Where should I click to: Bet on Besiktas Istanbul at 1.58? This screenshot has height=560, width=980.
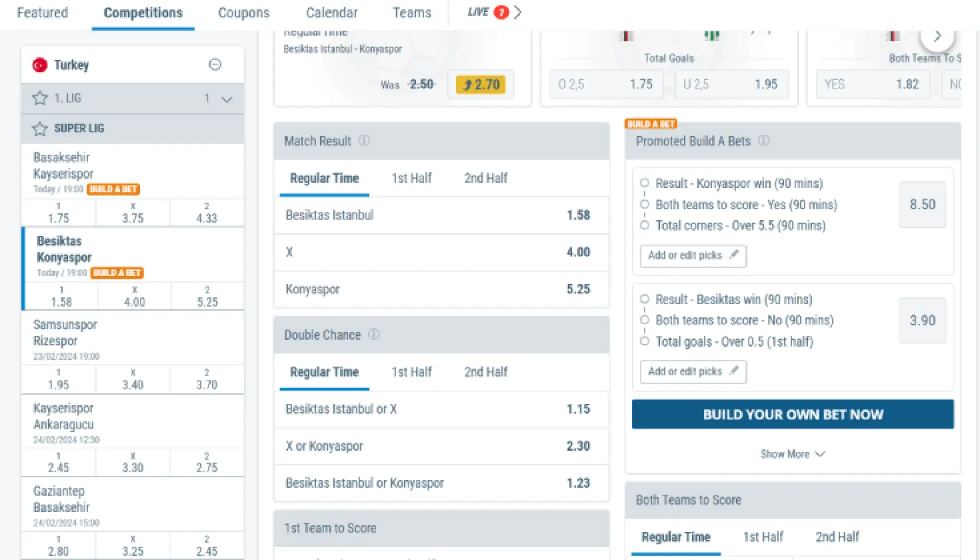[442, 215]
